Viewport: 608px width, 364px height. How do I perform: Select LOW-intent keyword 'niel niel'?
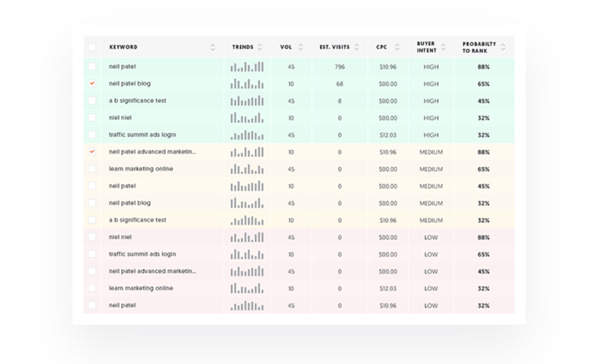pyautogui.click(x=120, y=237)
